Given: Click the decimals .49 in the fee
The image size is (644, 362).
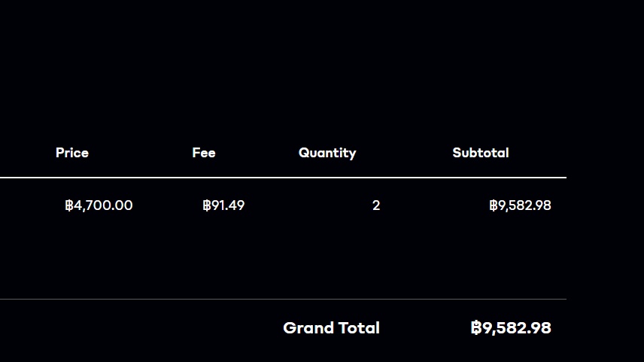Looking at the screenshot, I should (x=235, y=205).
